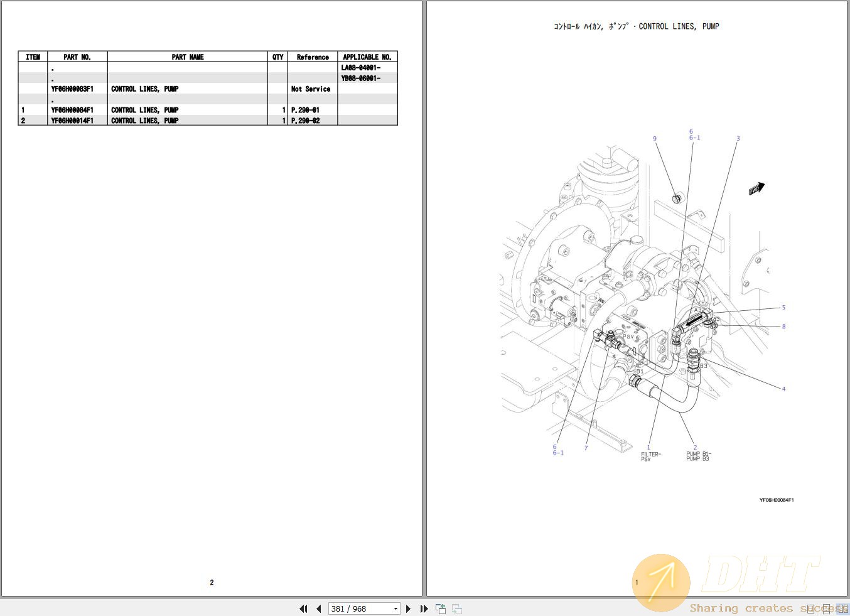The width and height of the screenshot is (850, 616).
Task: Click page number 2 at left page bottom
Action: pos(212,583)
